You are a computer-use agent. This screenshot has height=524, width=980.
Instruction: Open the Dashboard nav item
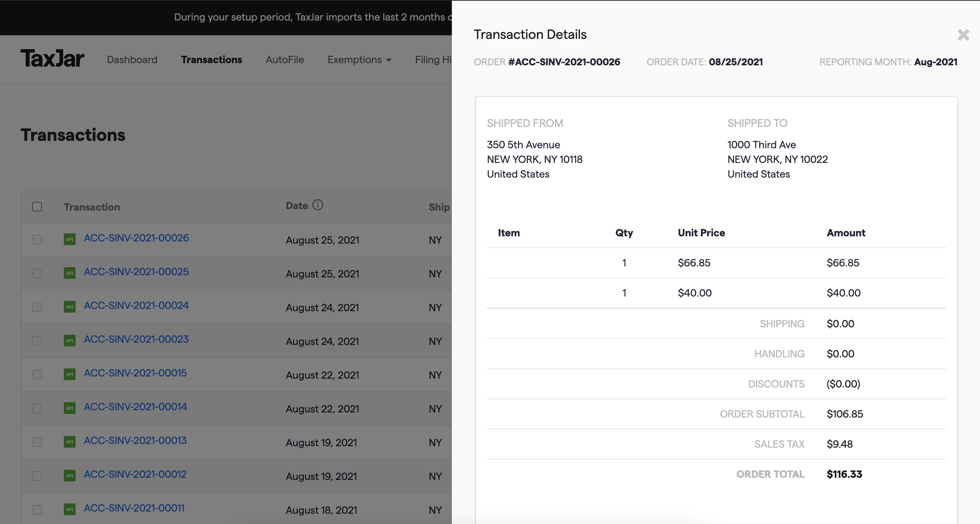(132, 60)
